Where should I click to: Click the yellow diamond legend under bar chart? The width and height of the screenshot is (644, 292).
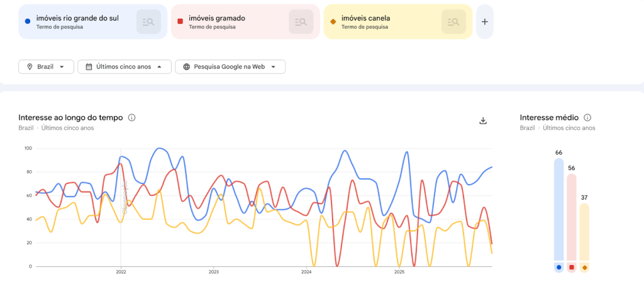585,268
